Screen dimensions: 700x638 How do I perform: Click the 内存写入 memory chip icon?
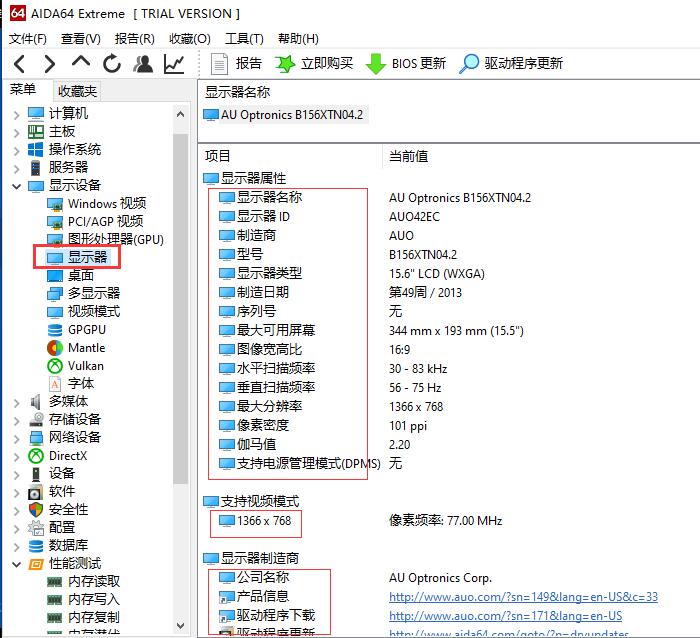pos(54,600)
